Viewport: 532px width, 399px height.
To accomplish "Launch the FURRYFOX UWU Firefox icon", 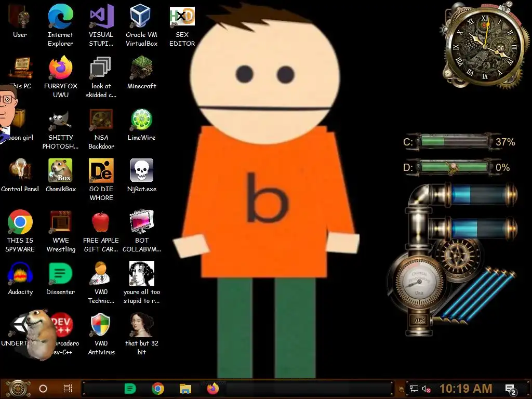I will click(61, 77).
